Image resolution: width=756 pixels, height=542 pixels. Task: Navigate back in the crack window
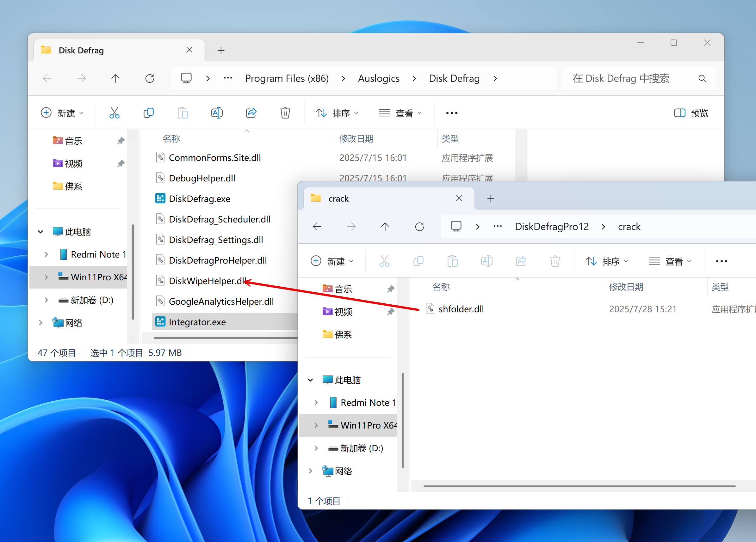[317, 227]
